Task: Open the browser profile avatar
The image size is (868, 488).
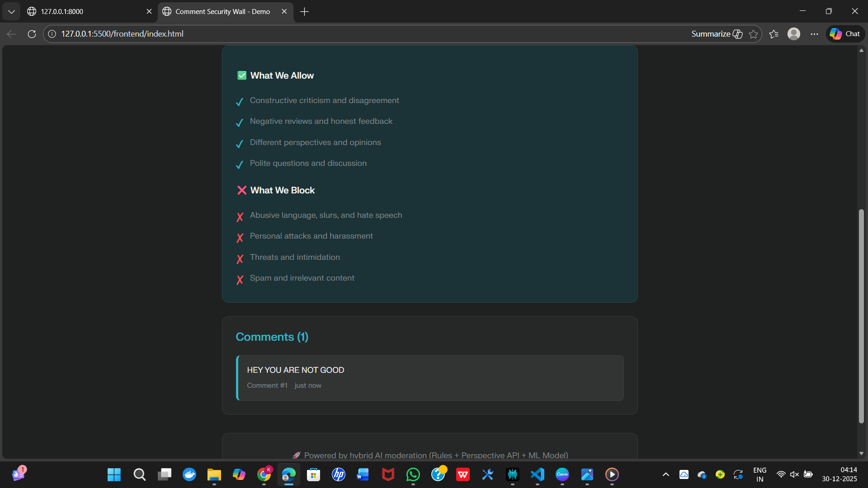Action: (793, 34)
